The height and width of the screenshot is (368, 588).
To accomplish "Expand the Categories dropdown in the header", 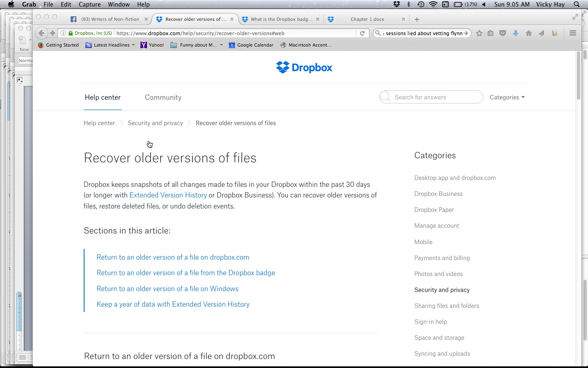I will [507, 97].
